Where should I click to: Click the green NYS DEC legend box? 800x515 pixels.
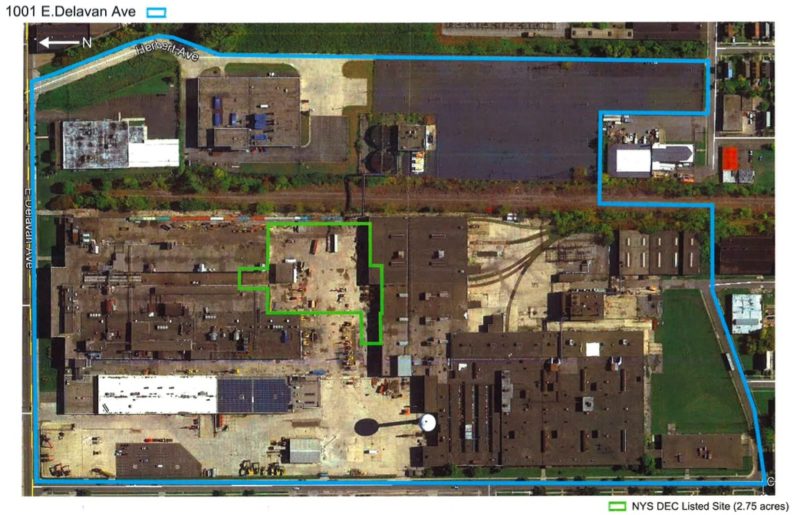(617, 506)
